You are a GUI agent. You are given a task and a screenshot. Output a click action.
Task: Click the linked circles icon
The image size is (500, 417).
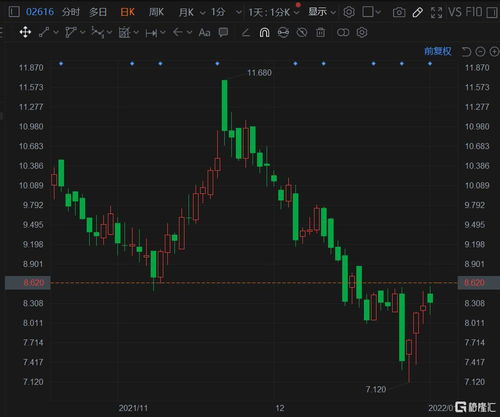[x=343, y=33]
